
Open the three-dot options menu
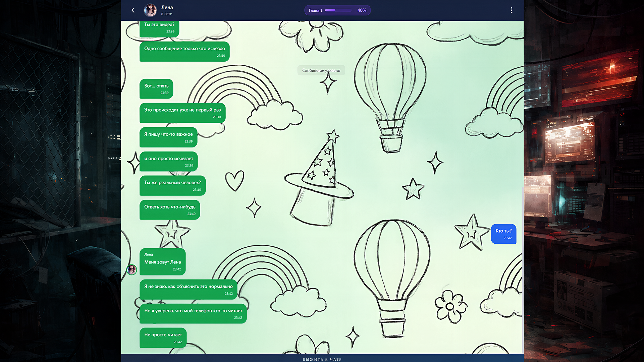click(x=512, y=10)
